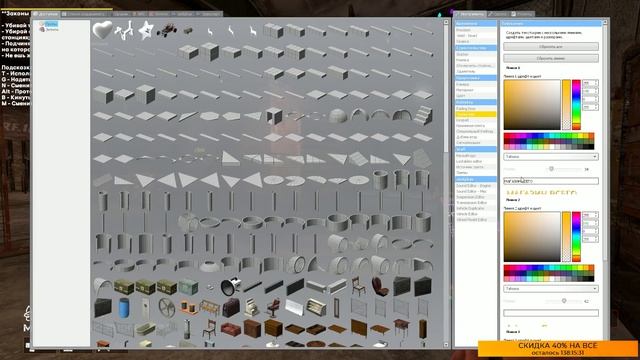The image size is (640, 360).
Task: Spawn the bathtub prop
Action: (145, 329)
